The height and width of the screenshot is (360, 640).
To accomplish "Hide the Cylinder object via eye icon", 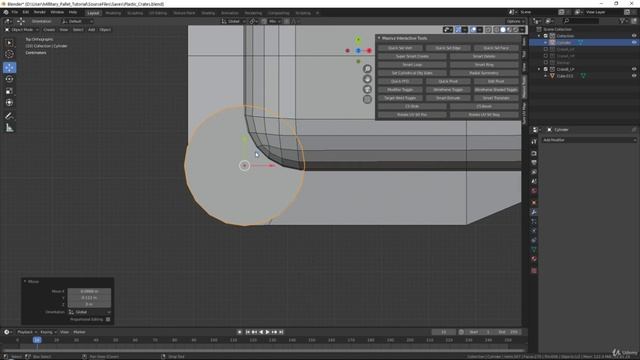I will click(634, 42).
